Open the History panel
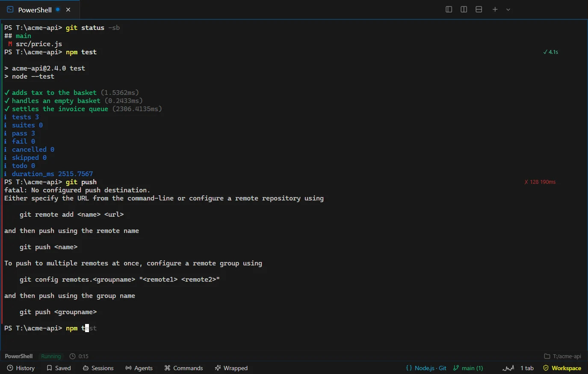 [x=21, y=368]
